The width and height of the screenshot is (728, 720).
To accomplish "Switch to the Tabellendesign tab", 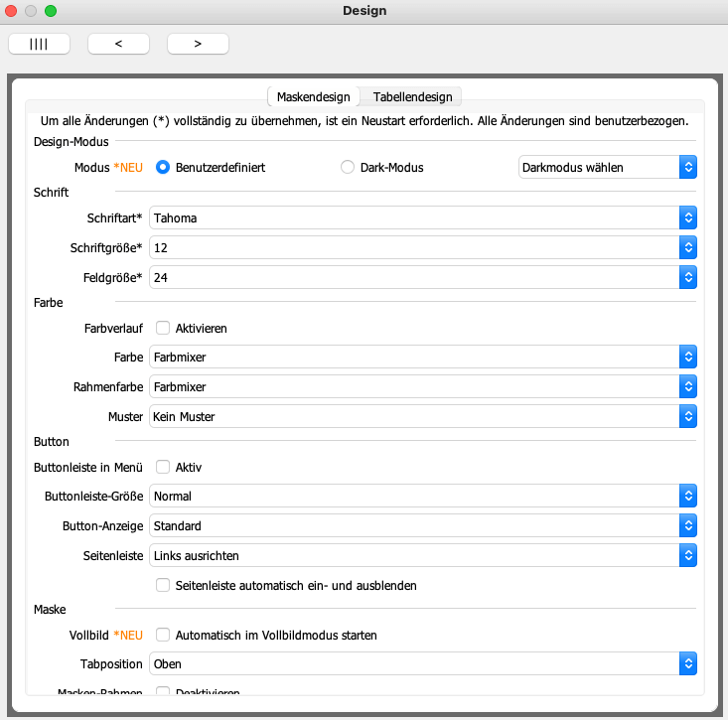I will coord(412,97).
